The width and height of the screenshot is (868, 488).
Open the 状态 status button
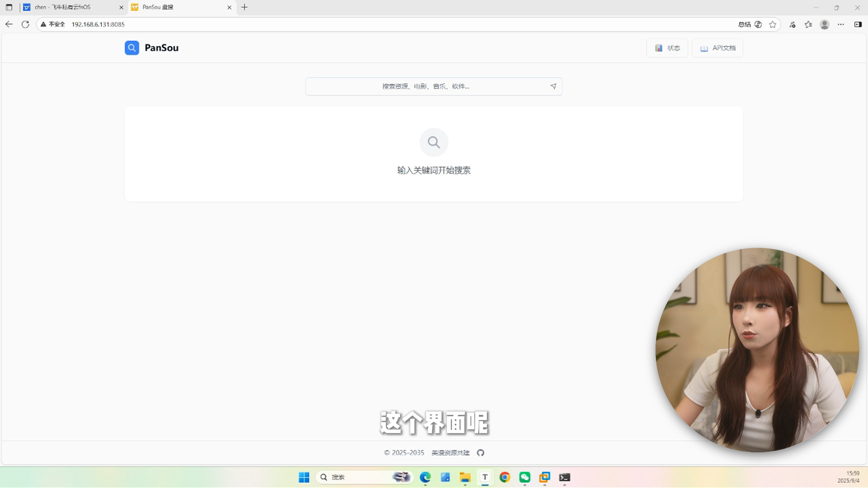coord(667,48)
